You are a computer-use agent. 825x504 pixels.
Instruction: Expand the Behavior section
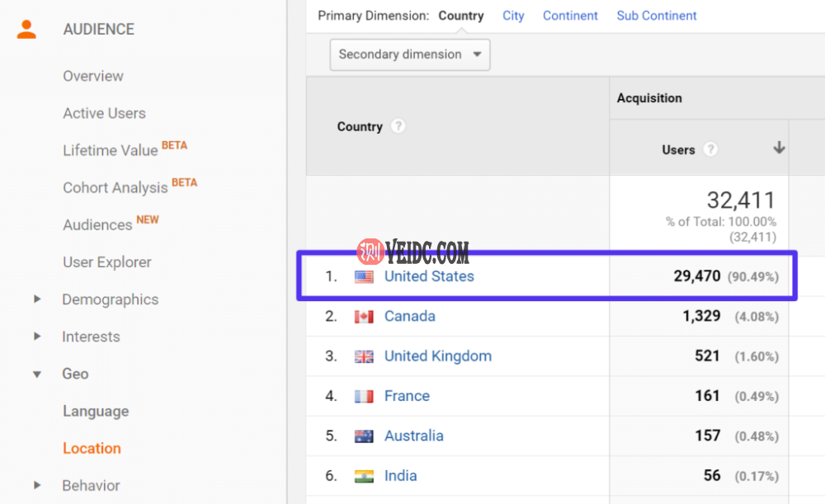(37, 486)
